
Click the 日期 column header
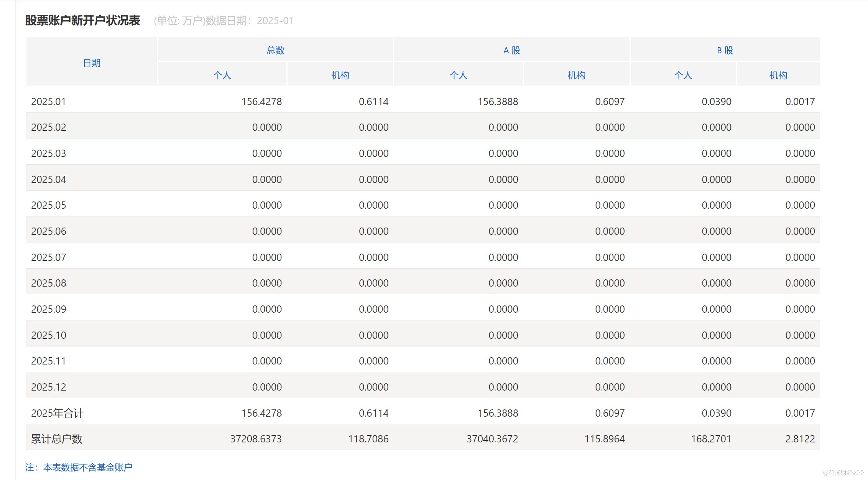click(x=92, y=63)
